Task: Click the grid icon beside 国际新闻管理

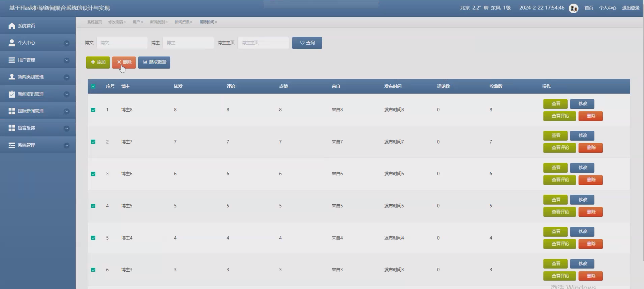Action: 12,111
